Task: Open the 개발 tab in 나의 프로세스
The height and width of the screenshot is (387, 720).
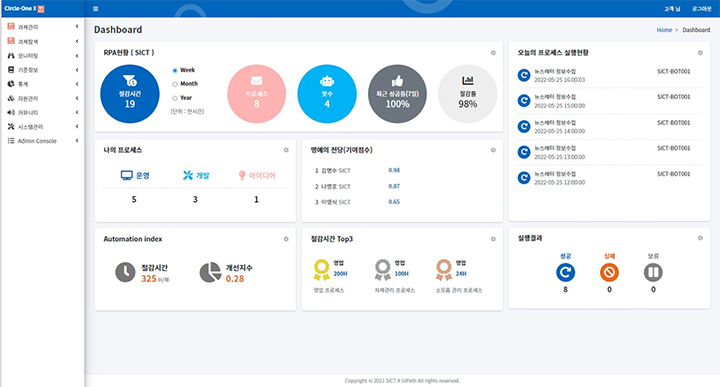Action: (196, 175)
